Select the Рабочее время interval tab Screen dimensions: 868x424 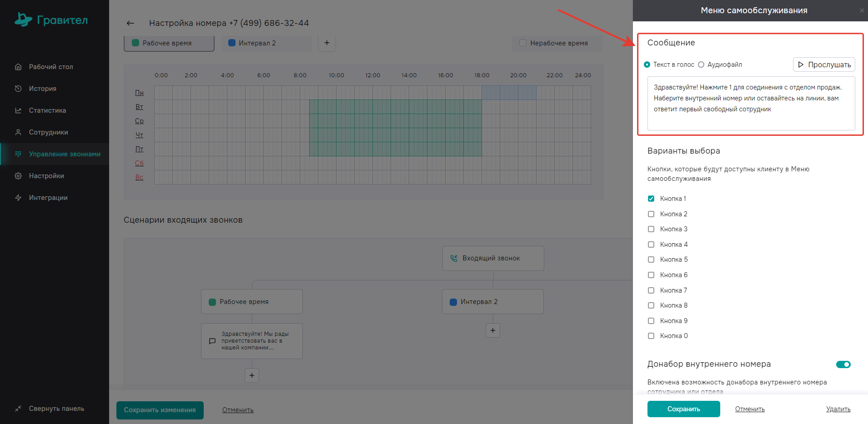click(x=169, y=43)
